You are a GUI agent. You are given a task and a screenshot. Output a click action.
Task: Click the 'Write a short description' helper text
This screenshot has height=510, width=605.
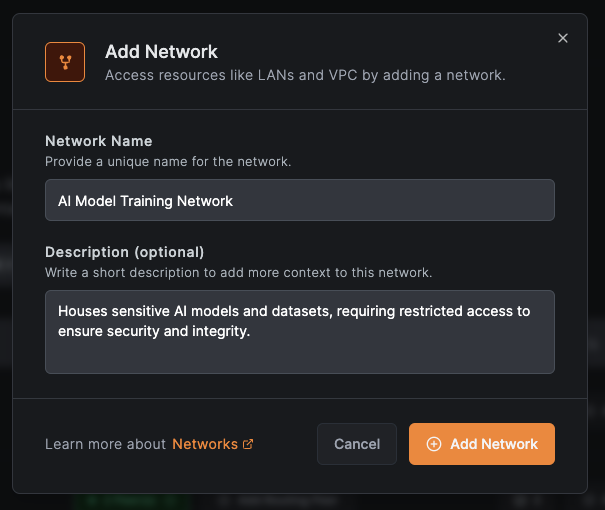tap(238, 273)
